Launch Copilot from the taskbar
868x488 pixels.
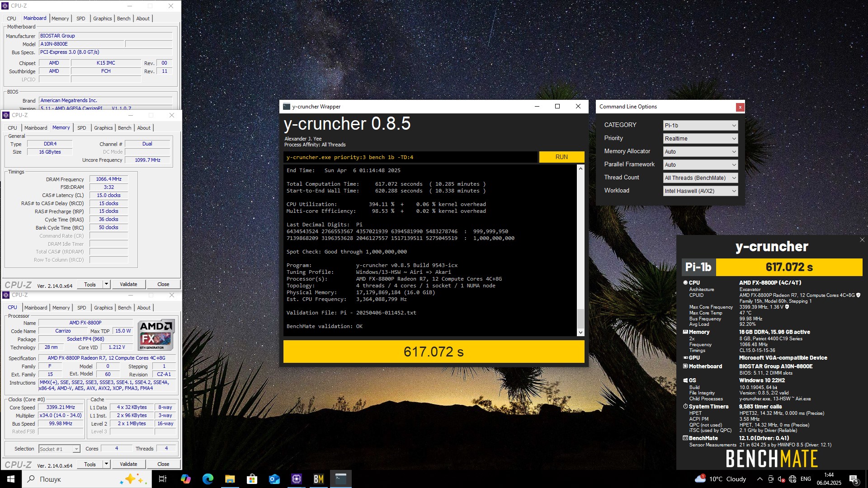coord(185,479)
